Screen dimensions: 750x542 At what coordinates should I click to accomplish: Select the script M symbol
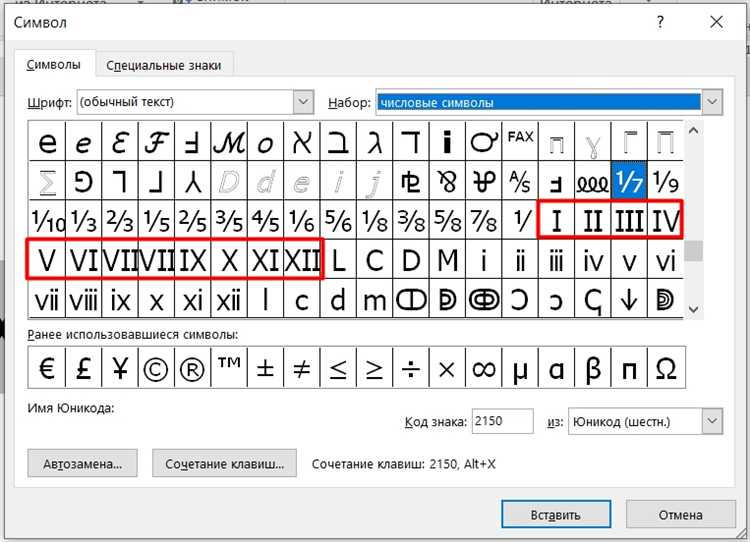[229, 141]
